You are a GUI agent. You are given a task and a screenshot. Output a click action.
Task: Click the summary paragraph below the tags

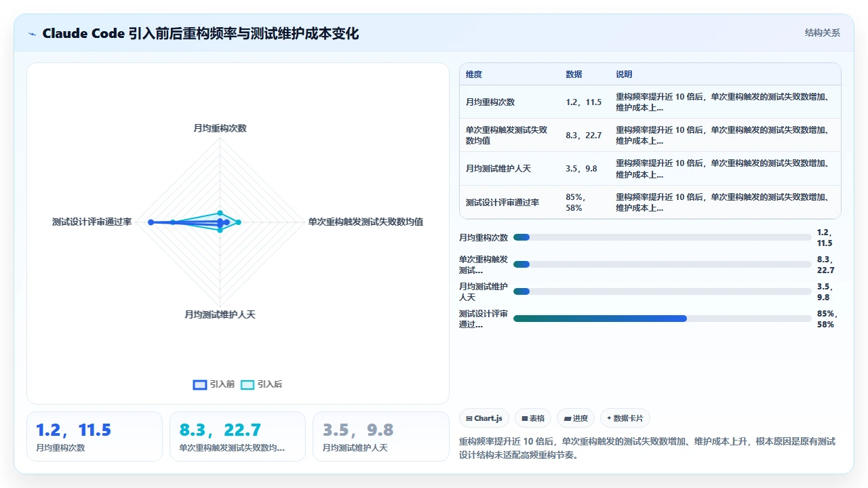[x=647, y=448]
